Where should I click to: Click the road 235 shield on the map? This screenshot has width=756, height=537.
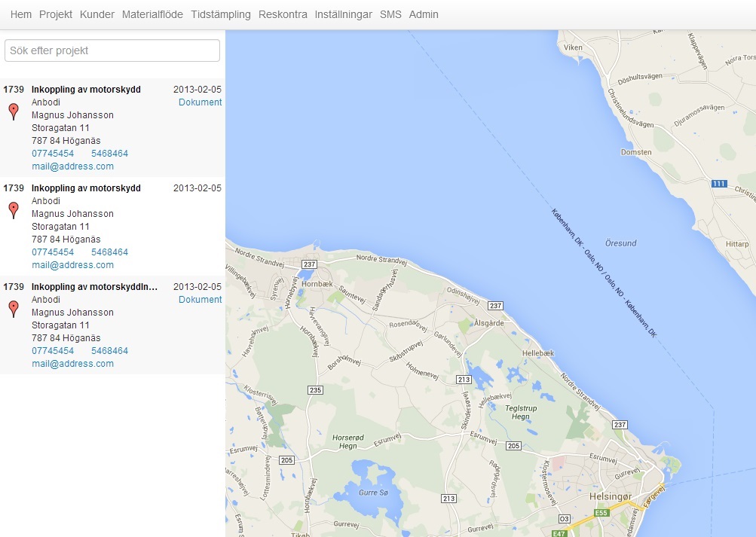(x=315, y=389)
